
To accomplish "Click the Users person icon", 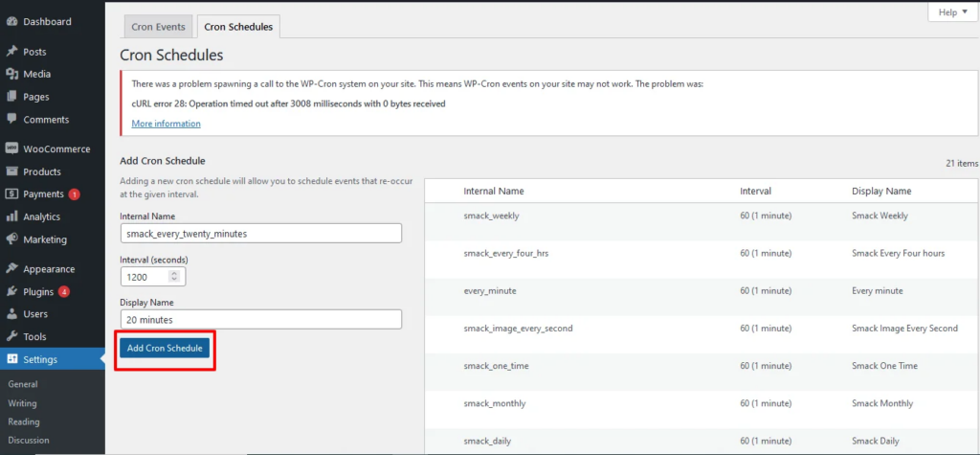I will 11,314.
